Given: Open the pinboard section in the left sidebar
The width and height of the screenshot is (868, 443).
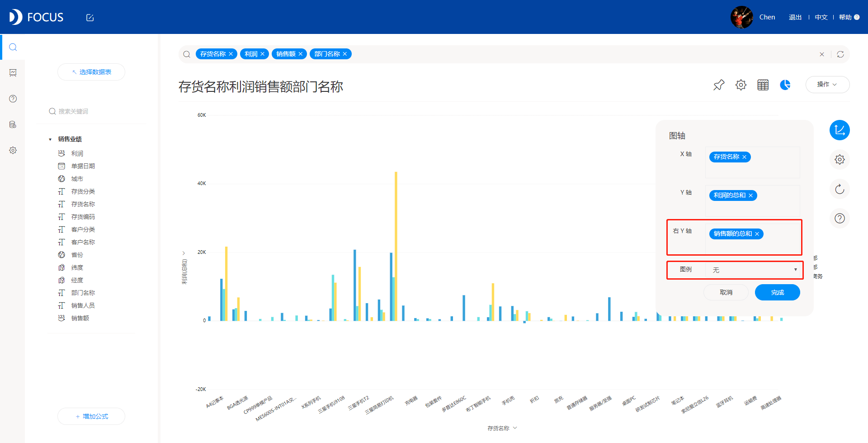Looking at the screenshot, I should [x=13, y=73].
